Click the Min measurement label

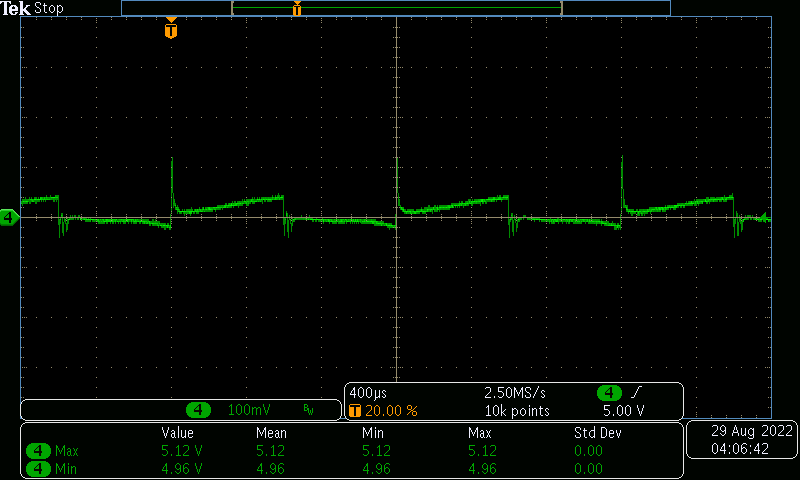66,469
